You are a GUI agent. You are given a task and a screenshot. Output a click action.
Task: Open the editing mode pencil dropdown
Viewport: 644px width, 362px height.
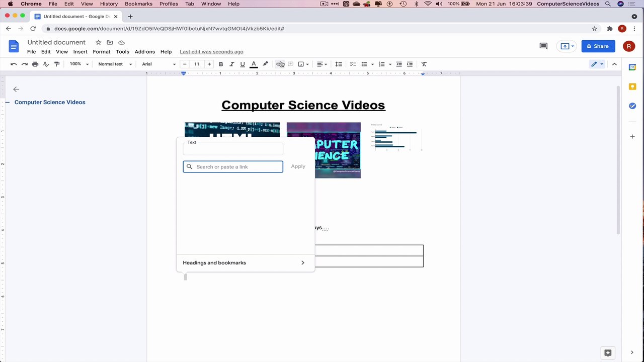pos(597,64)
